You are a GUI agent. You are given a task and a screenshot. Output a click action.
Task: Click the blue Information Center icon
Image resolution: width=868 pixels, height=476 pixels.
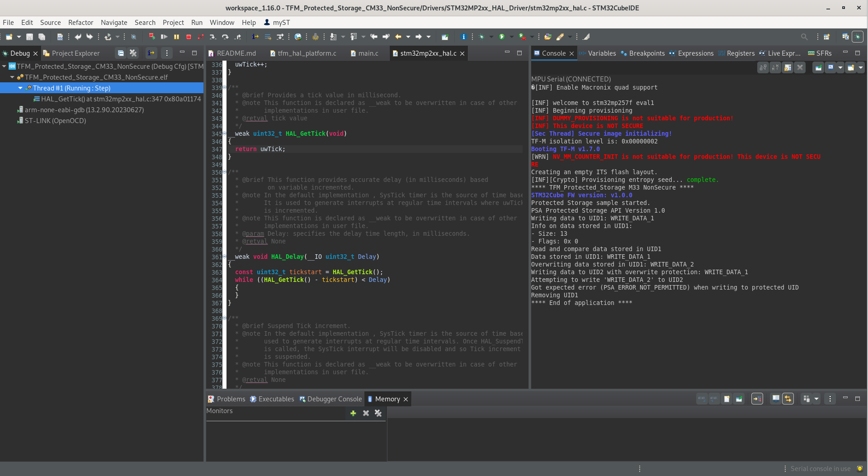[463, 37]
